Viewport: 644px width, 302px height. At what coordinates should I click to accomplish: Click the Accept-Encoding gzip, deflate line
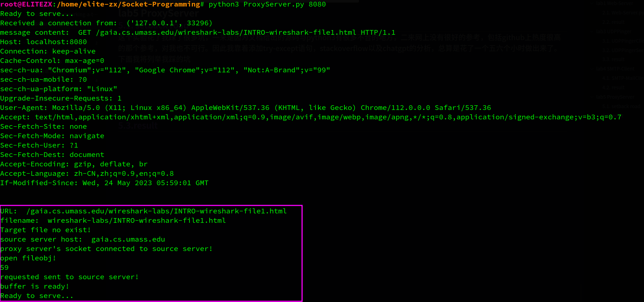[x=74, y=164]
